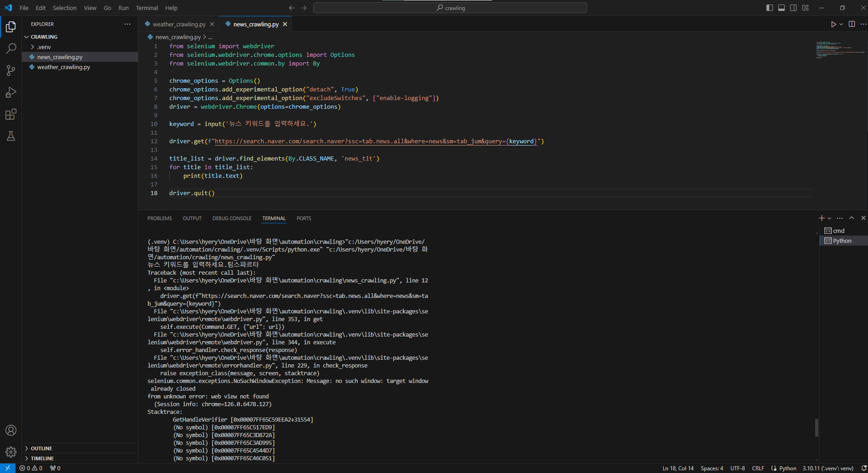Click the remote window status bar icon
Screen dimensions: 868x473
point(8,468)
